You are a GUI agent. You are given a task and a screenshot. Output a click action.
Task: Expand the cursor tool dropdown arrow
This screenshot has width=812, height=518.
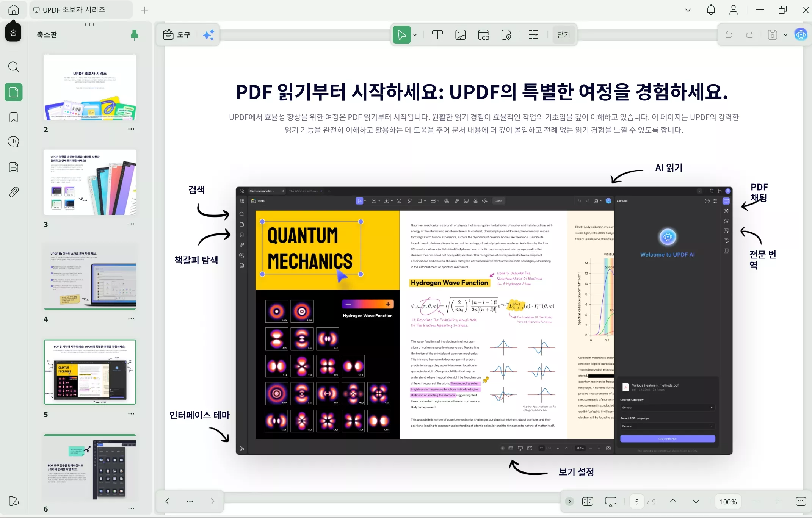415,35
